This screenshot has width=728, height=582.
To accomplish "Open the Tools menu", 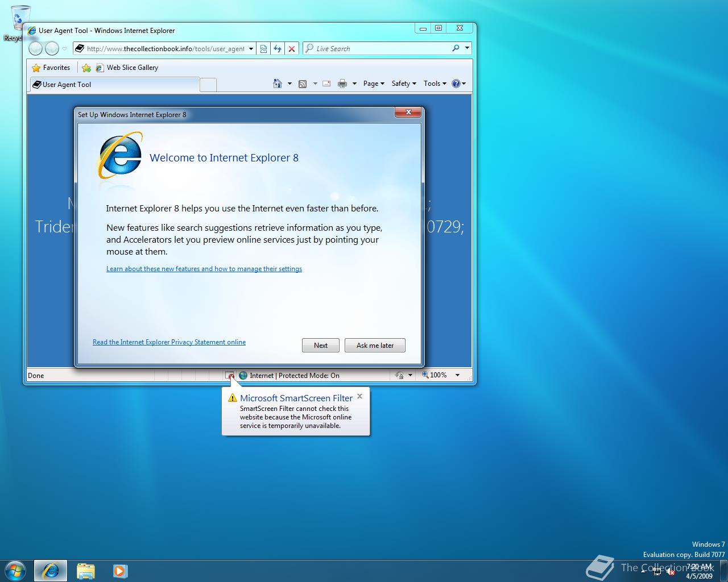I will [435, 84].
